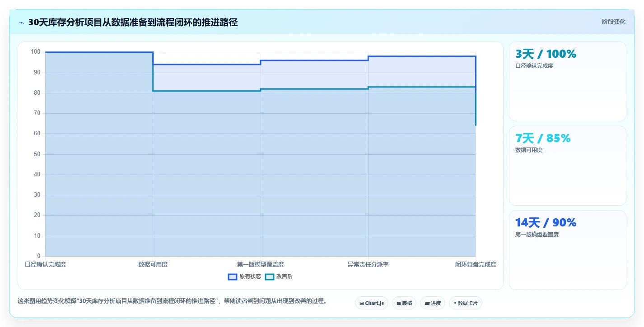
Task: Select the 3天 / 100% stat card
Action: click(568, 81)
